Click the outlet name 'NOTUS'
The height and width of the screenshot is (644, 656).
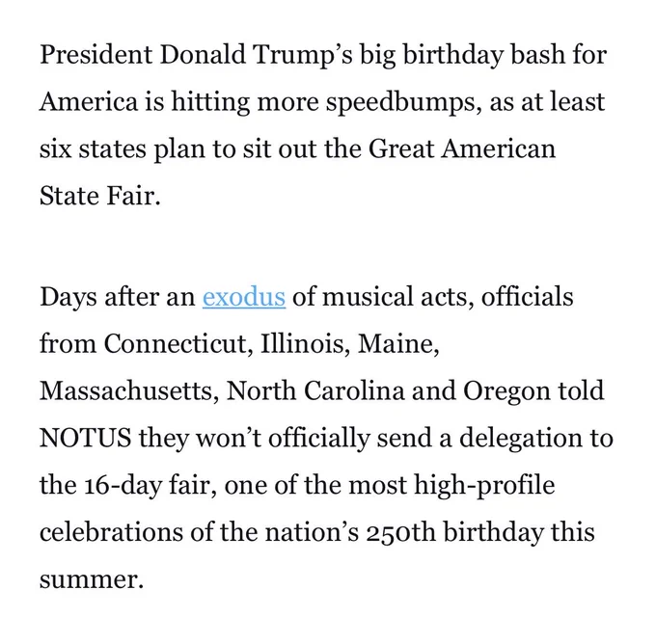click(x=85, y=439)
